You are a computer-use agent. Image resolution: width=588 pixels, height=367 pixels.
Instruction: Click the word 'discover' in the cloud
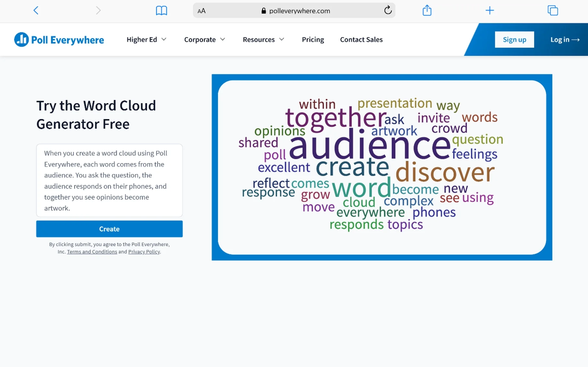pyautogui.click(x=445, y=172)
